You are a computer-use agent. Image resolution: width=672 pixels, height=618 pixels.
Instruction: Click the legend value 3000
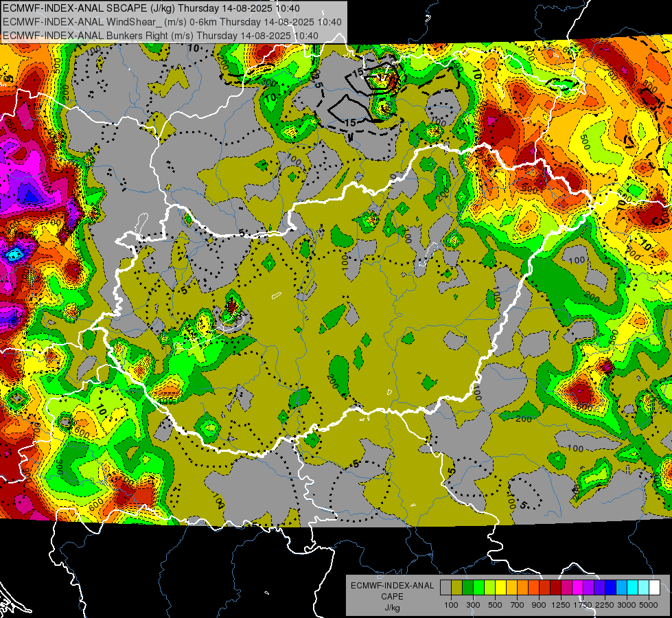point(627,605)
